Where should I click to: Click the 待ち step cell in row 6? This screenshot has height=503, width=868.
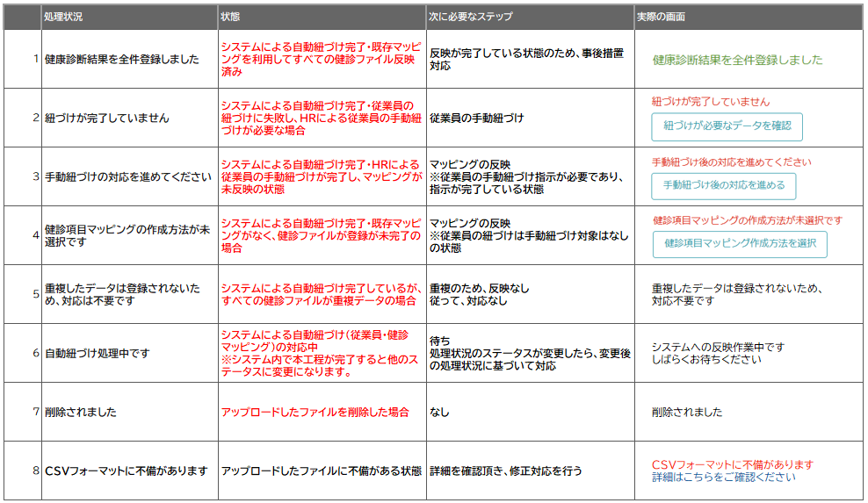pos(530,353)
